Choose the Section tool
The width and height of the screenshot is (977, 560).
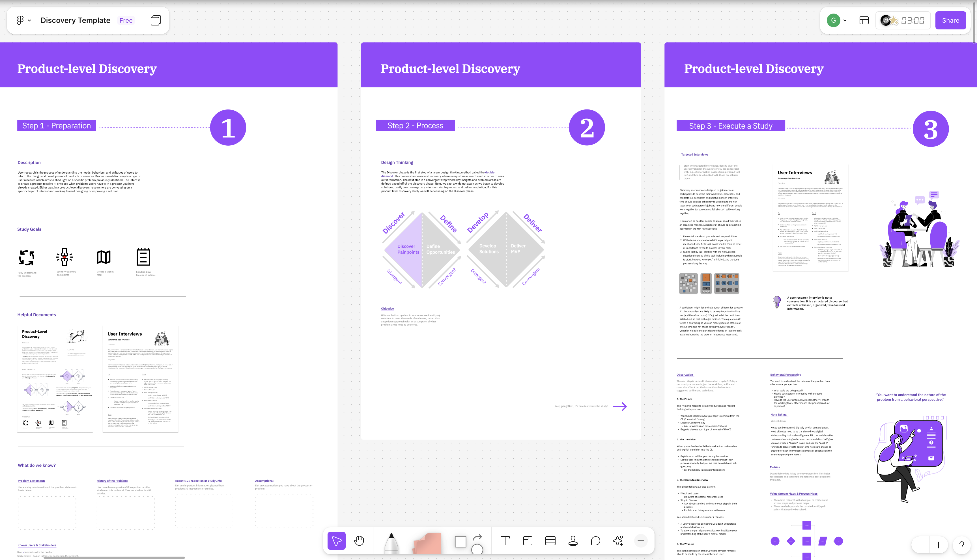[x=528, y=541]
